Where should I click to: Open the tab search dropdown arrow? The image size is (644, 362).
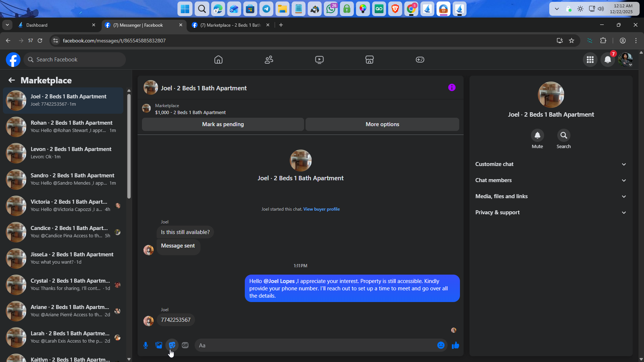(x=7, y=25)
